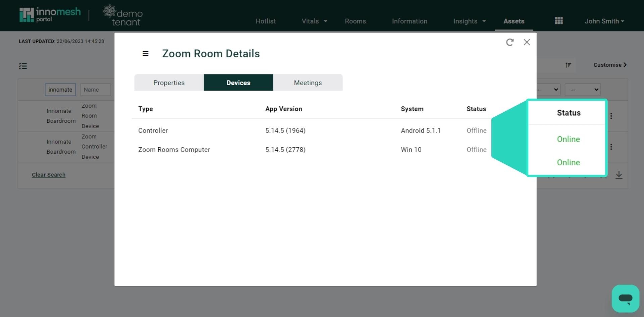Open kebab menu for Zoom Controller Device row
The height and width of the screenshot is (317, 644).
[x=611, y=147]
